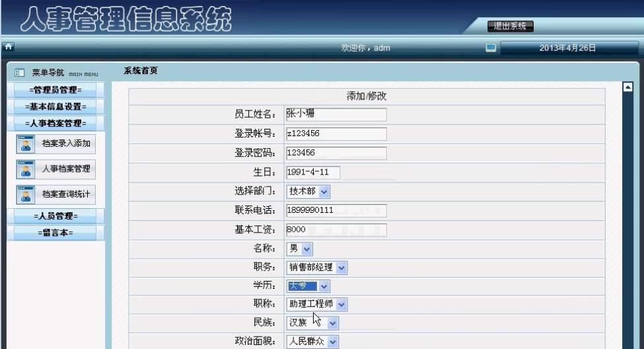Click the user icon beside 档案录入添加
The width and height of the screenshot is (644, 349).
(x=26, y=144)
